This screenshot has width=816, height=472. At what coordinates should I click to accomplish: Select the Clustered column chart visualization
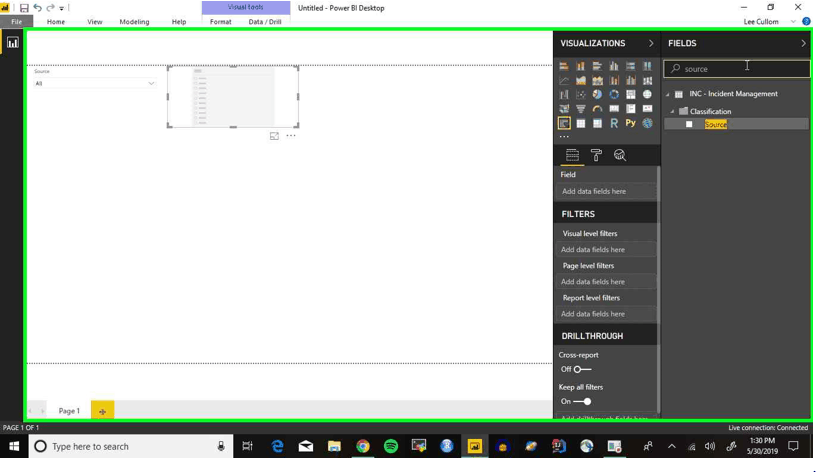point(614,66)
